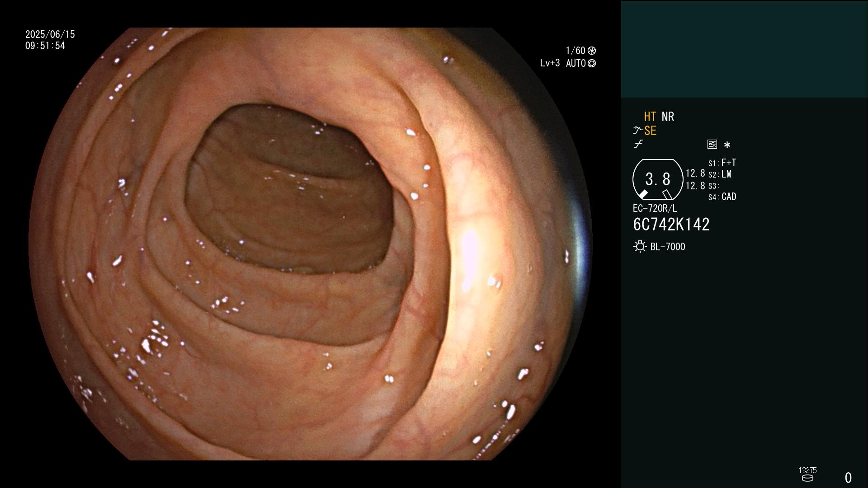The height and width of the screenshot is (488, 868).
Task: Click the BL-7000 light source label
Action: pos(668,247)
